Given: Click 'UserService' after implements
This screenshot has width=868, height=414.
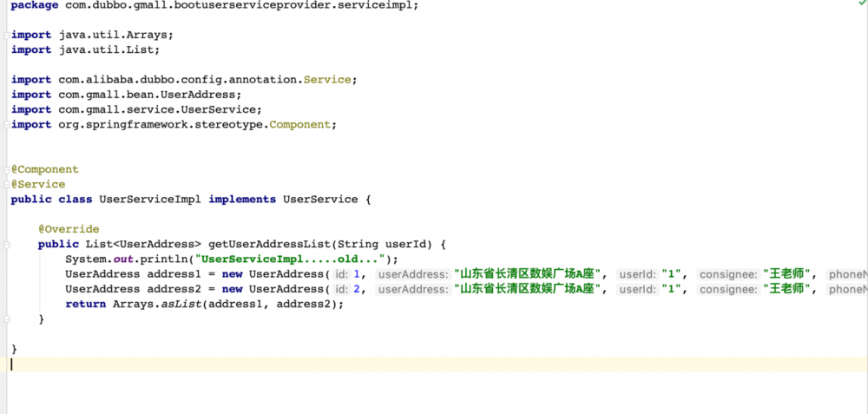Looking at the screenshot, I should click(320, 200).
